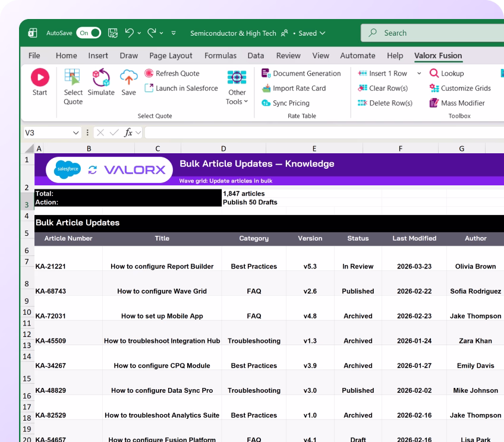Click the save-to-disk icon in title bar
The image size is (504, 442).
[112, 33]
